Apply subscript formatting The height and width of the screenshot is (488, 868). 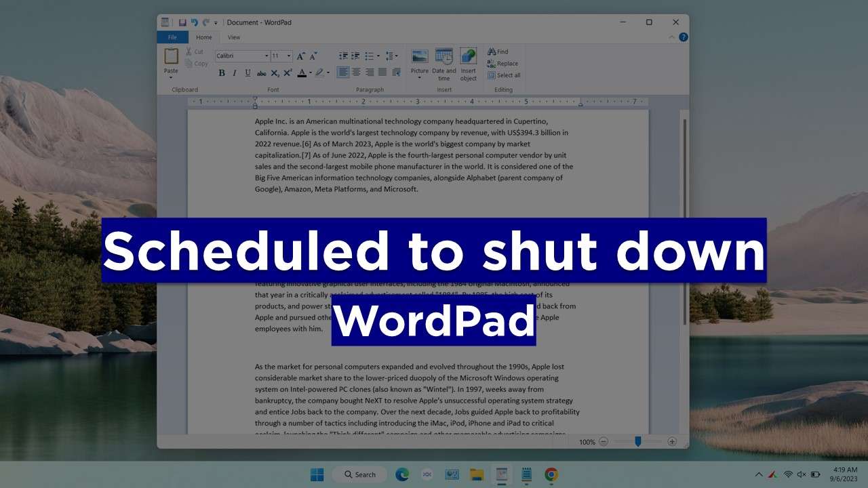coord(275,73)
